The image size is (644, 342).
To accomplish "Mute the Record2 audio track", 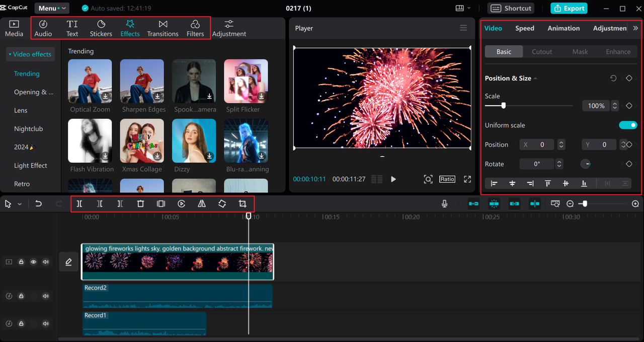I will click(x=46, y=296).
